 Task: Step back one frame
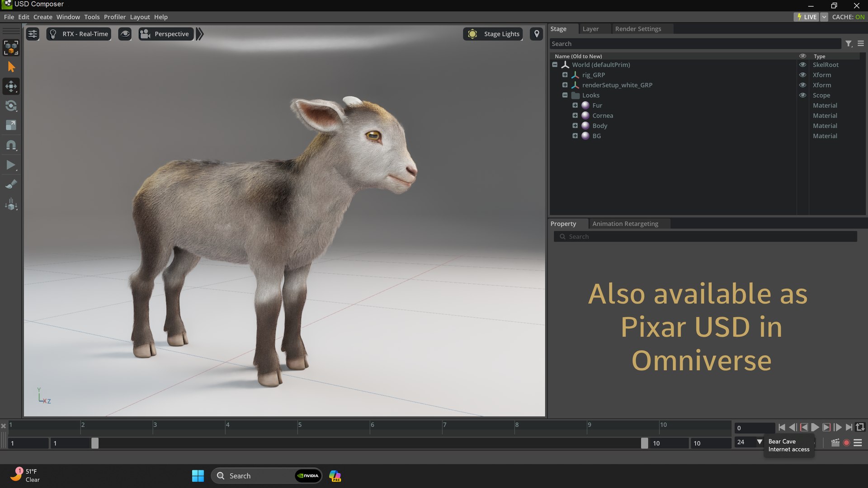click(793, 427)
